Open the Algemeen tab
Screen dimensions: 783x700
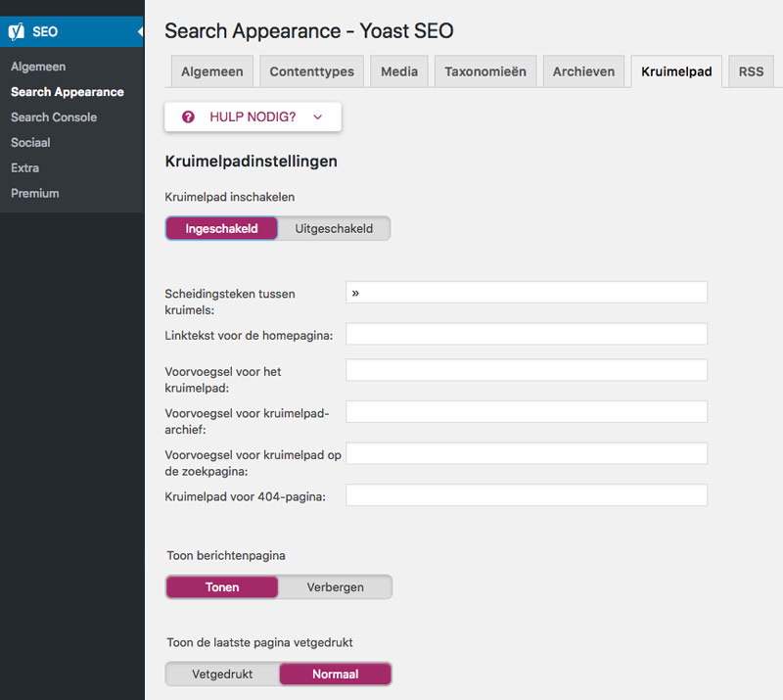212,71
